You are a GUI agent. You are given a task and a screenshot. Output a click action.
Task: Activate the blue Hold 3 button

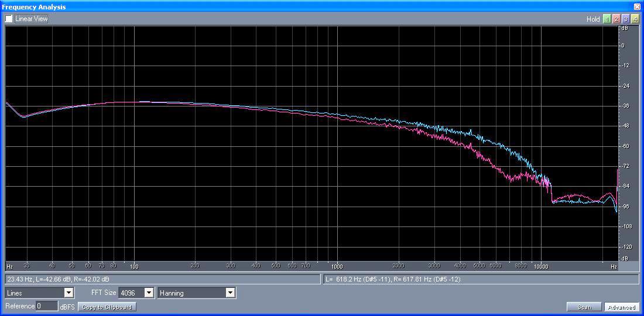pos(626,19)
